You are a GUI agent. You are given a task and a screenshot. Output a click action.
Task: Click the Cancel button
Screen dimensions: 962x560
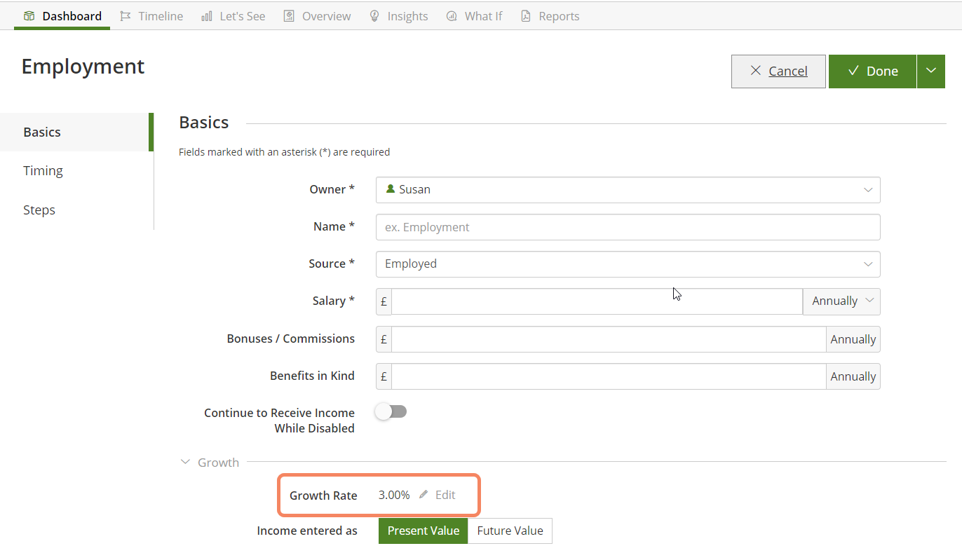778,71
